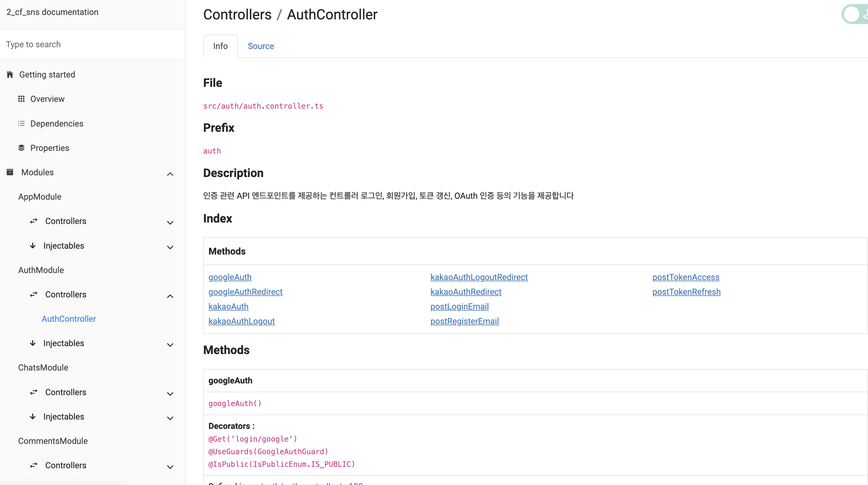Select the Info tab
Viewport: 868px width, 485px height.
[220, 46]
